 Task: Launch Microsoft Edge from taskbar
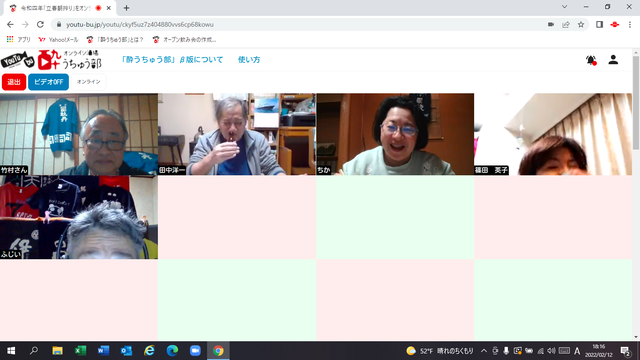[x=172, y=351]
